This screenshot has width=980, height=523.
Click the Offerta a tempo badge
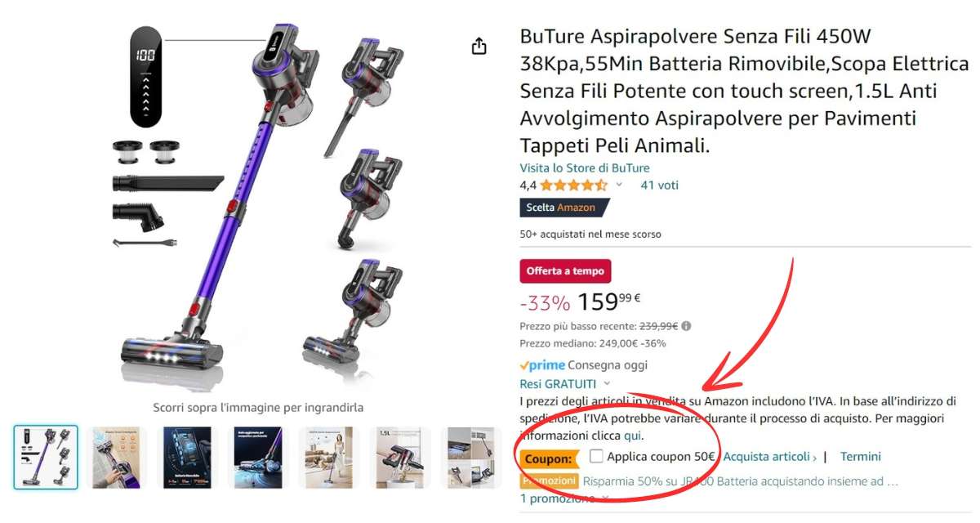pos(565,270)
